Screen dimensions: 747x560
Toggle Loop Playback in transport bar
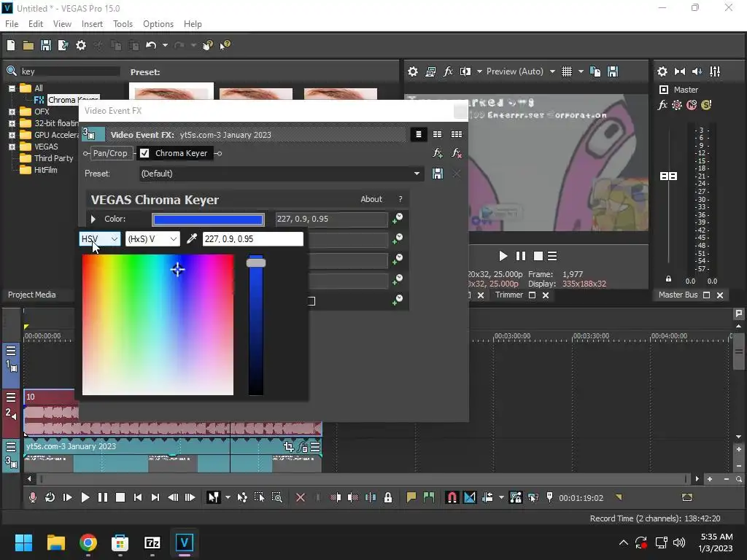pyautogui.click(x=50, y=497)
